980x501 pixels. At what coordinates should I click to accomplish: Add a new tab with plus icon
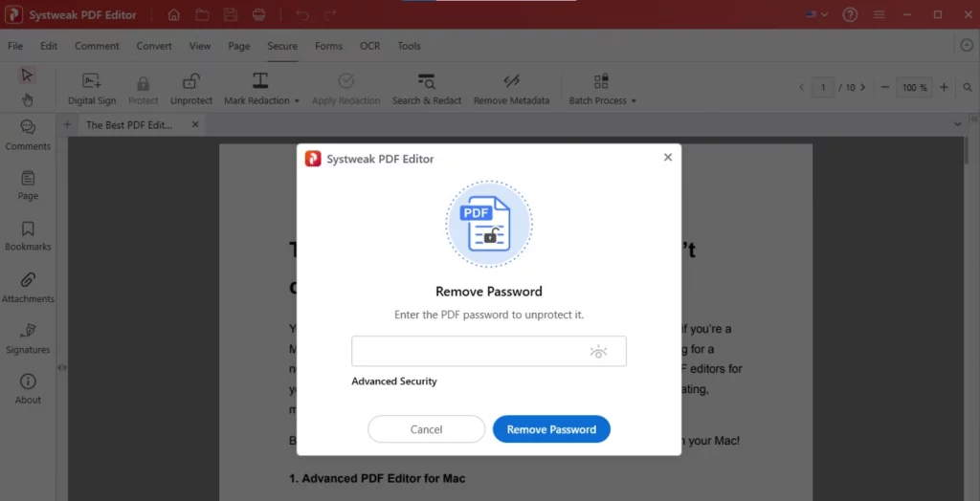67,124
